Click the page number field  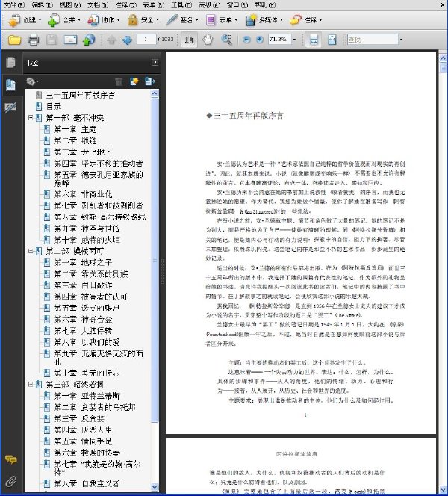point(146,40)
